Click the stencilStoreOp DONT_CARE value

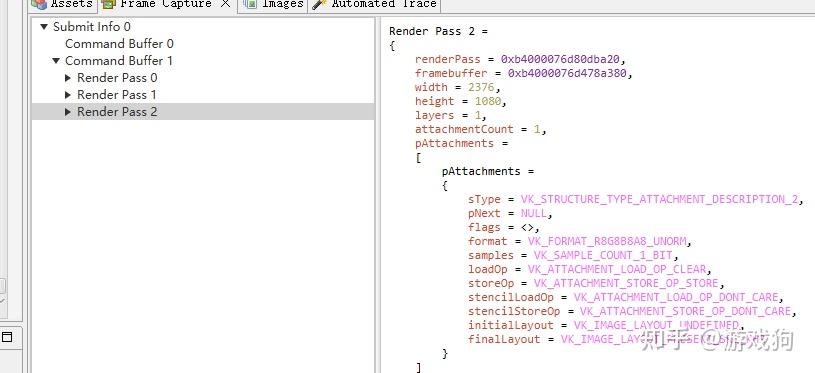pyautogui.click(x=685, y=312)
